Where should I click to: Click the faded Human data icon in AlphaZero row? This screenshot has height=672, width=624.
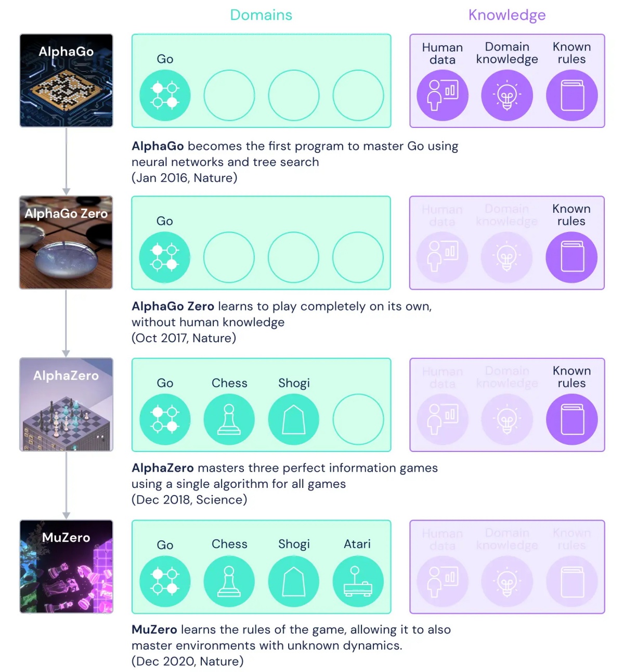click(443, 419)
